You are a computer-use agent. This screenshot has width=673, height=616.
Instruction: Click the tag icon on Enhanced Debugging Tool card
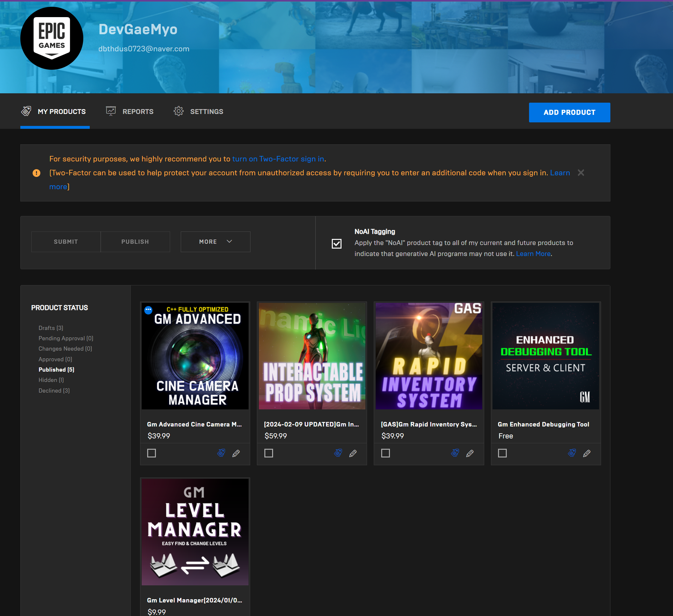tap(572, 453)
